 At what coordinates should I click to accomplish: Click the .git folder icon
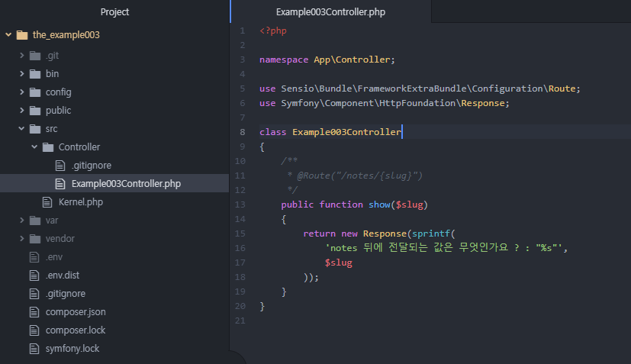tap(34, 56)
